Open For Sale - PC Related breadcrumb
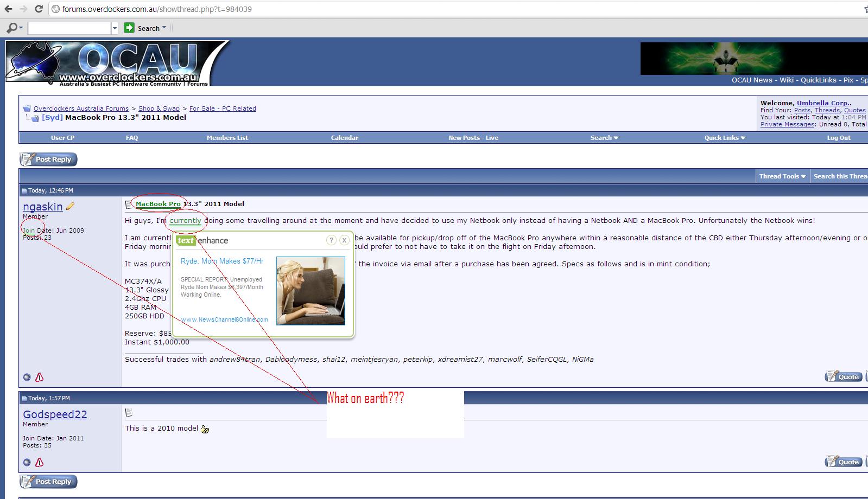The height and width of the screenshot is (499, 868). (223, 108)
